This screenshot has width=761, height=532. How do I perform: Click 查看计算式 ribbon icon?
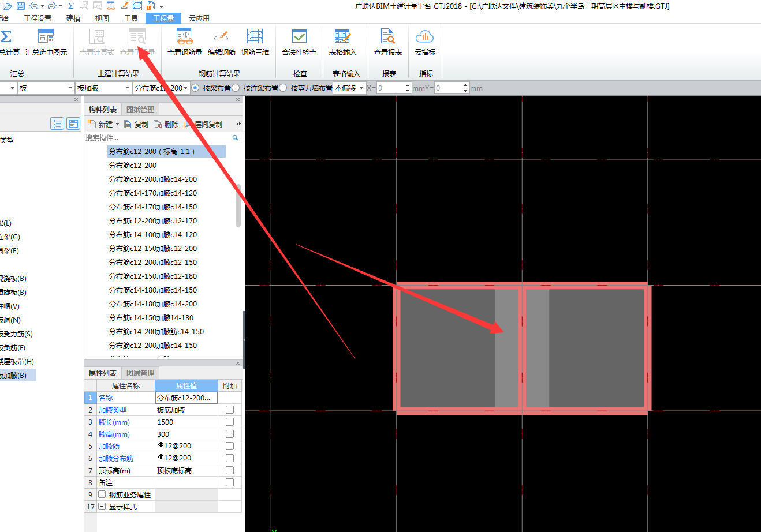coord(97,37)
